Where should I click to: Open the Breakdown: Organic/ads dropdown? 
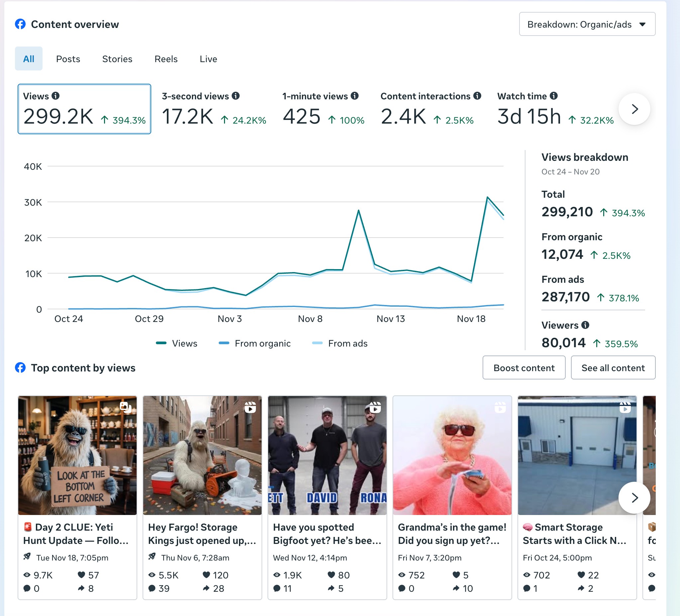click(x=587, y=24)
